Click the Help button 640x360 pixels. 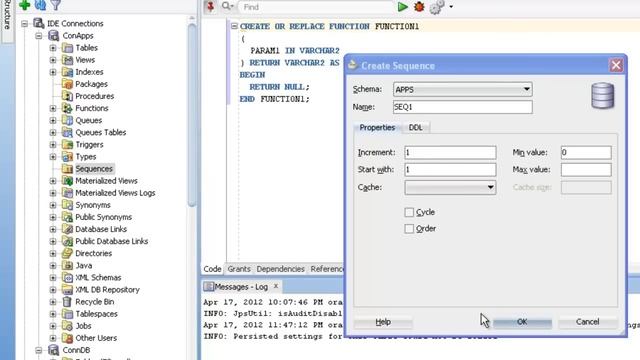tap(383, 322)
